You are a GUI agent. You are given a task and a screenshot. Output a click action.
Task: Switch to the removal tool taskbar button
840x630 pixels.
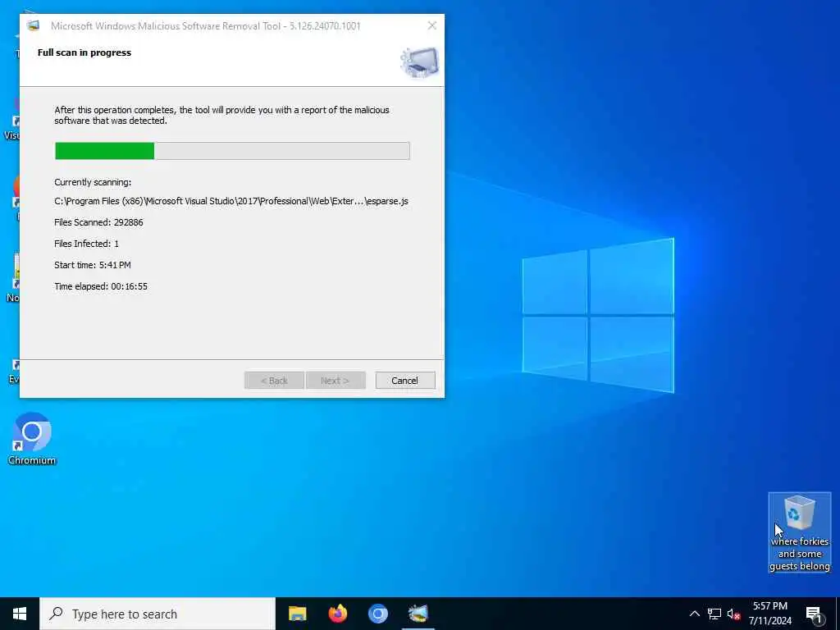click(418, 614)
